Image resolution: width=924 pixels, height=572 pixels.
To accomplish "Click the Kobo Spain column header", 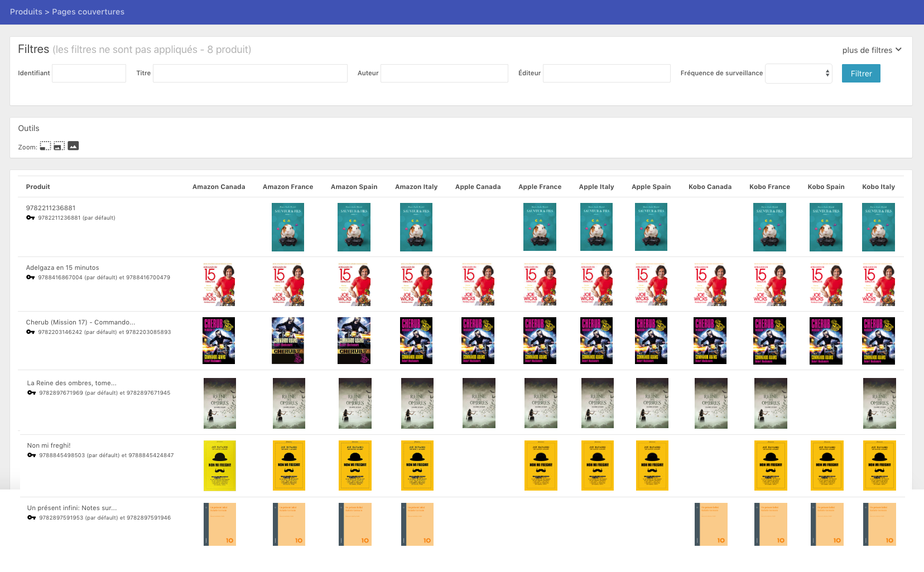I will 826,187.
